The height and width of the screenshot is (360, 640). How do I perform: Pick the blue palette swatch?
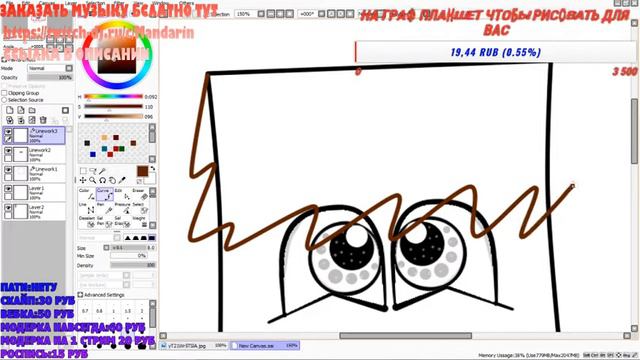[93, 154]
